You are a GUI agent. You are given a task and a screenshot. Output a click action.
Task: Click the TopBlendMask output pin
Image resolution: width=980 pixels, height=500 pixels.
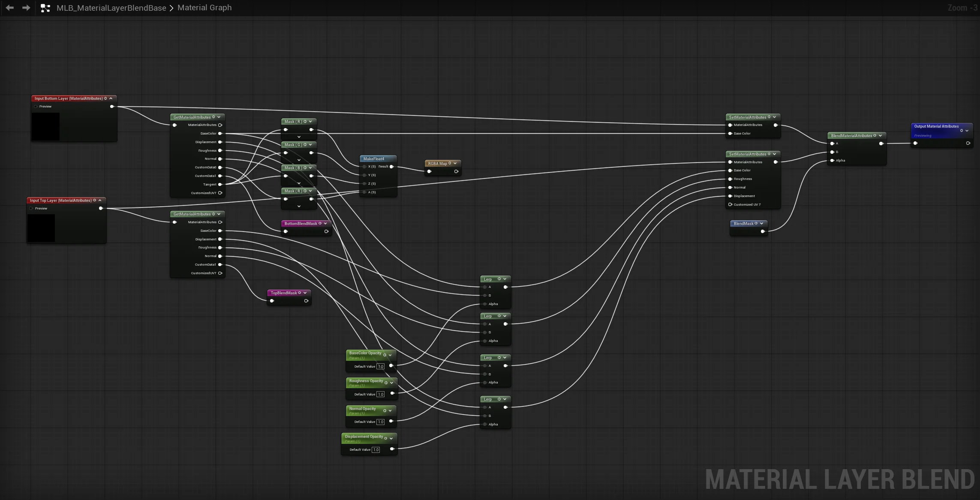tap(306, 301)
